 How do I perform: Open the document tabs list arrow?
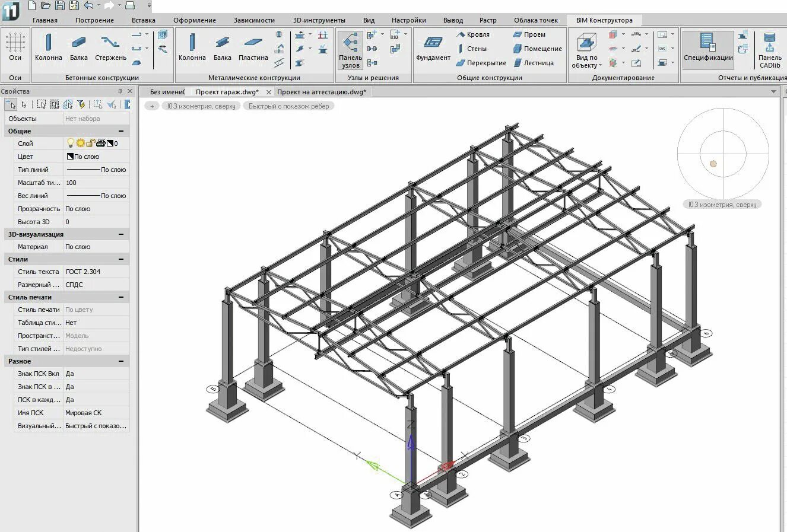773,91
